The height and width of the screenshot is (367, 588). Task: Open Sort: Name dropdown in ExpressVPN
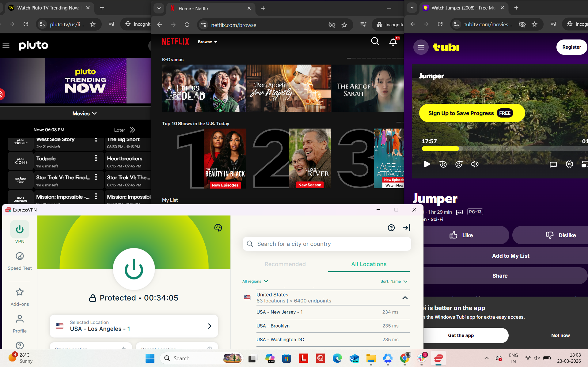coord(394,281)
